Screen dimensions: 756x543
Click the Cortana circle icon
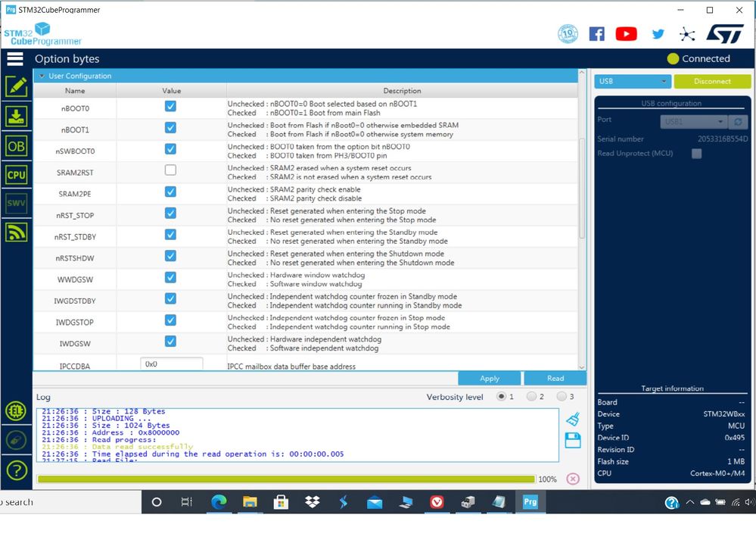click(x=156, y=502)
